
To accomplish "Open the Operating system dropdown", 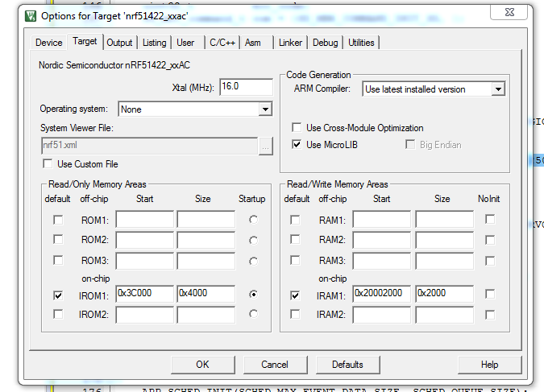I will click(265, 109).
